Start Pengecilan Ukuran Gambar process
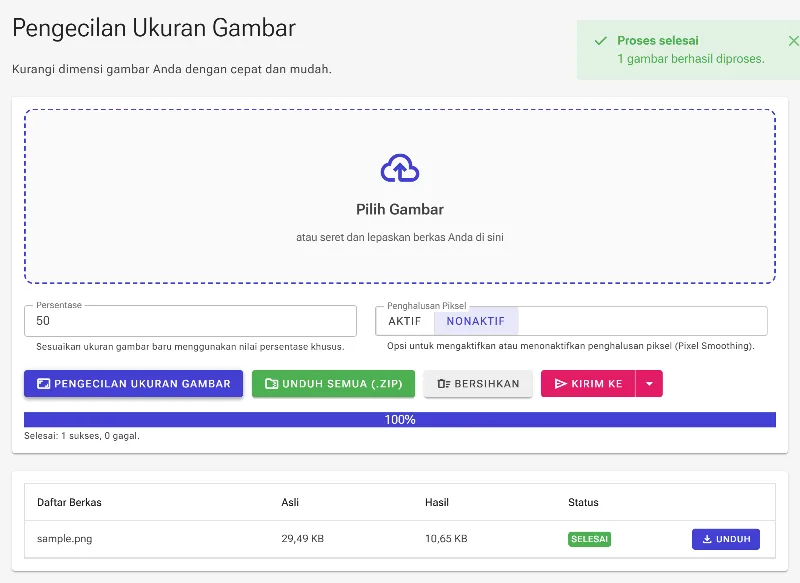This screenshot has width=800, height=583. pos(133,384)
